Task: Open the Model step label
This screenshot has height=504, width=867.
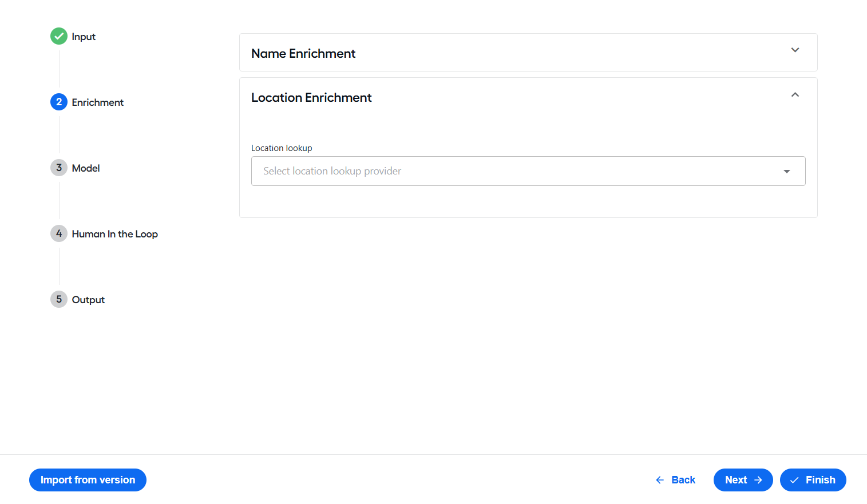Action: coord(86,168)
